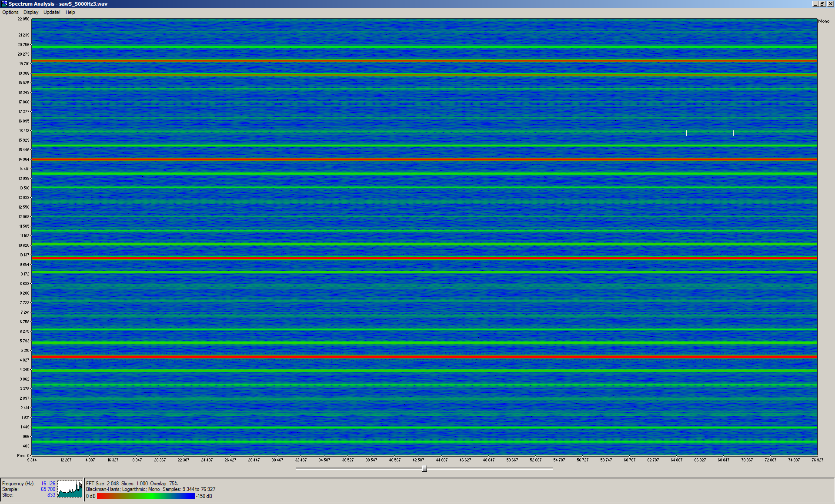Click the 64 807 sample axis label

point(677,460)
